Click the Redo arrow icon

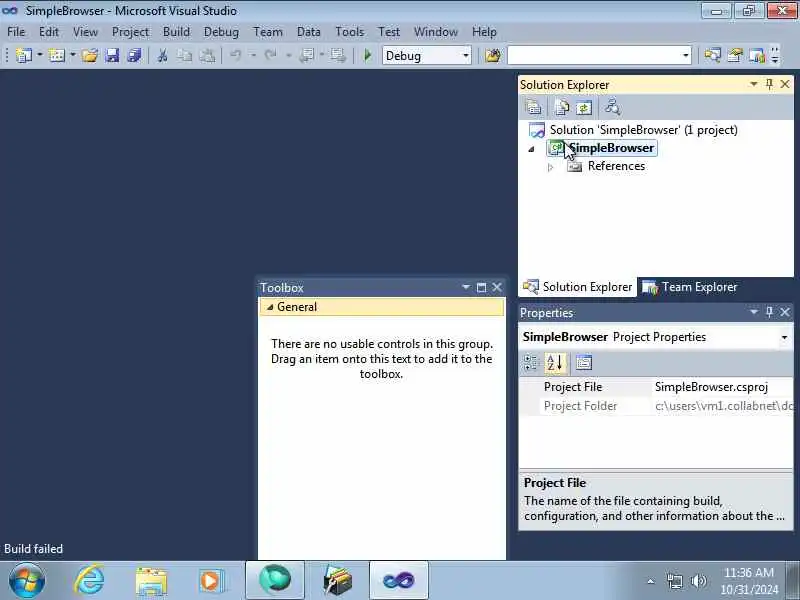(x=270, y=55)
